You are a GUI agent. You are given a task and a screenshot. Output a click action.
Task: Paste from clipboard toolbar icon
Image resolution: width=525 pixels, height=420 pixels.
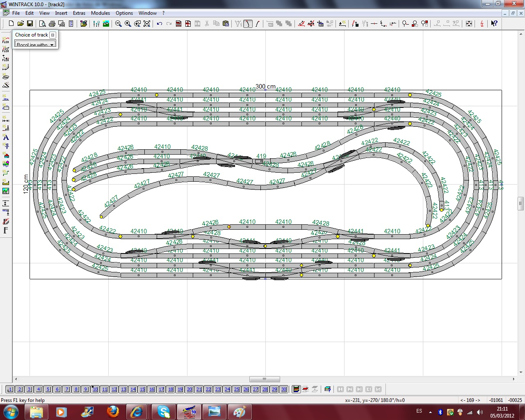(226, 24)
